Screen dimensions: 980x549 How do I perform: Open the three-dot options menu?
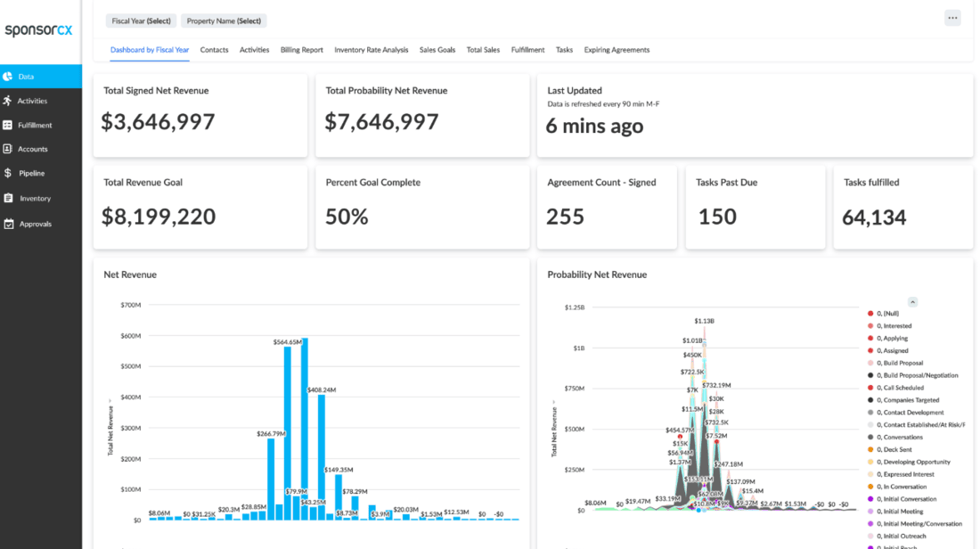(x=952, y=18)
